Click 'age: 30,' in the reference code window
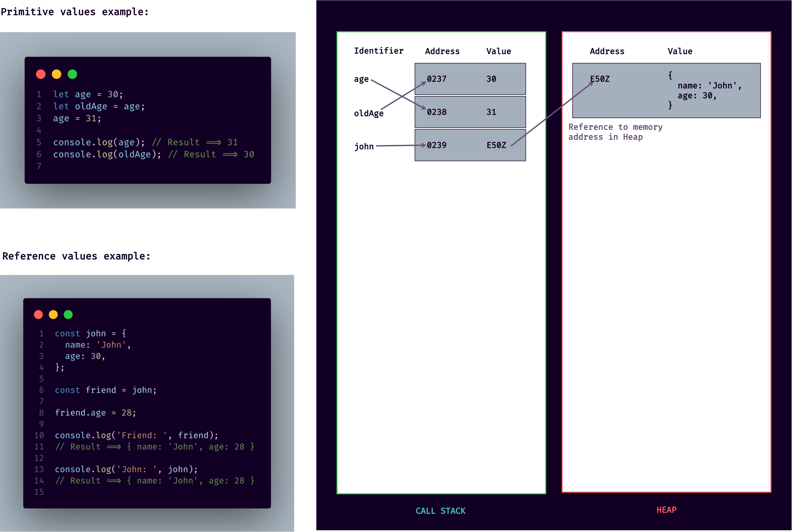This screenshot has height=532, width=792. tap(85, 356)
